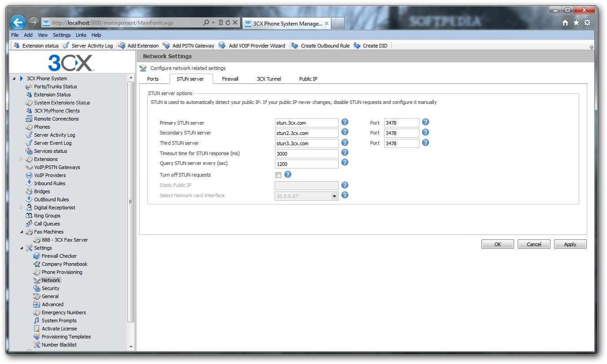Switch to Firewall tab

pyautogui.click(x=230, y=79)
